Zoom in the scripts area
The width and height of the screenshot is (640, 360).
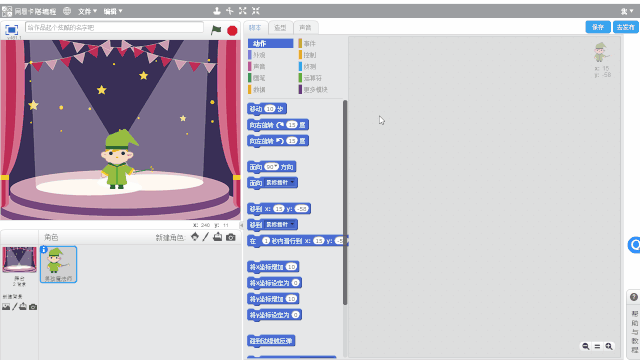[x=609, y=347]
